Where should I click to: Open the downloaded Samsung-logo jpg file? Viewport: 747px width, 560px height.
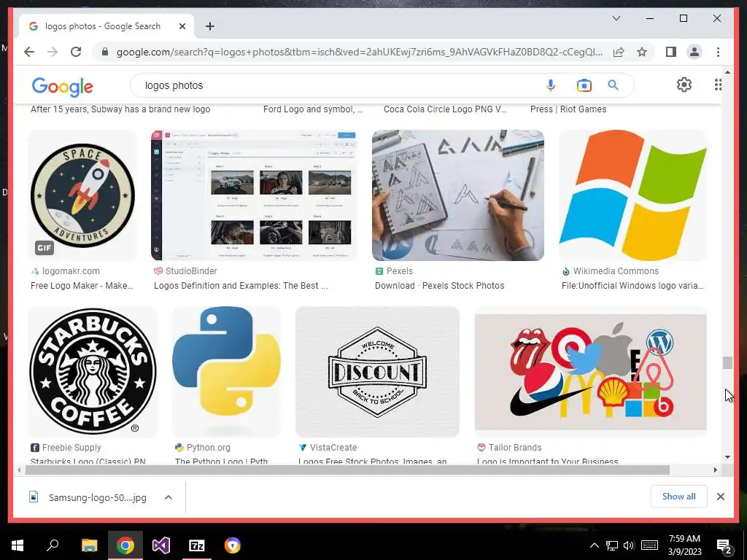[88, 497]
